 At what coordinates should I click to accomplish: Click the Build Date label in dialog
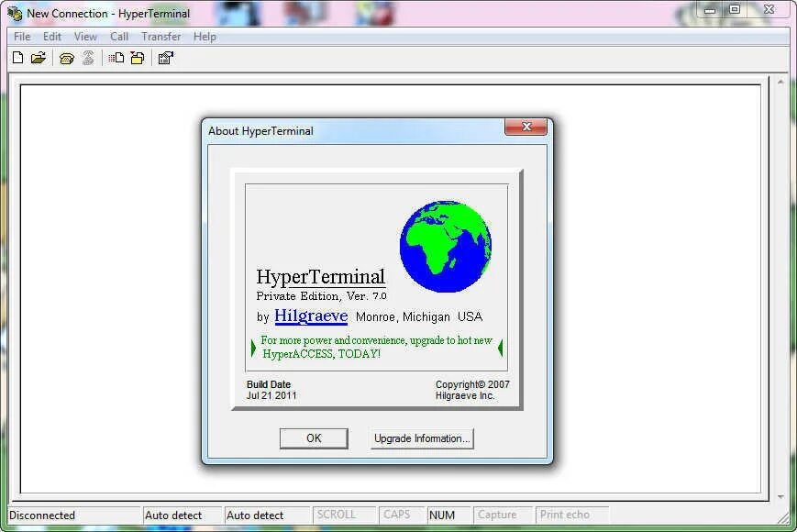coord(269,384)
